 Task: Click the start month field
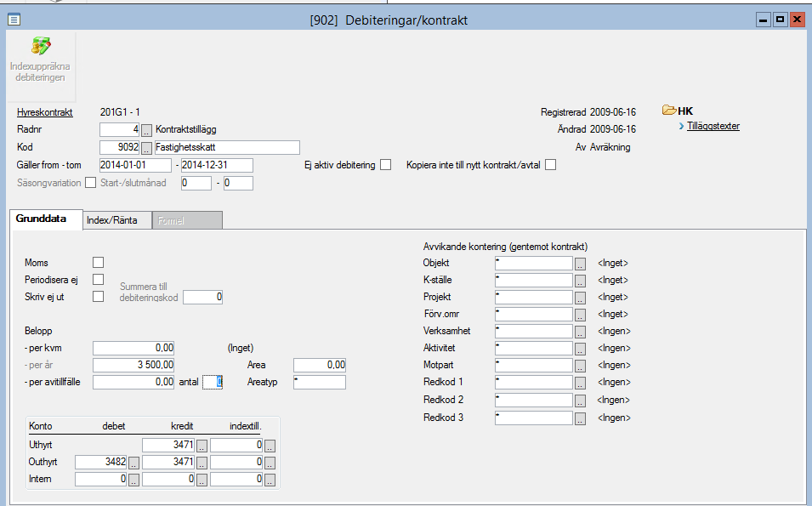pos(196,184)
